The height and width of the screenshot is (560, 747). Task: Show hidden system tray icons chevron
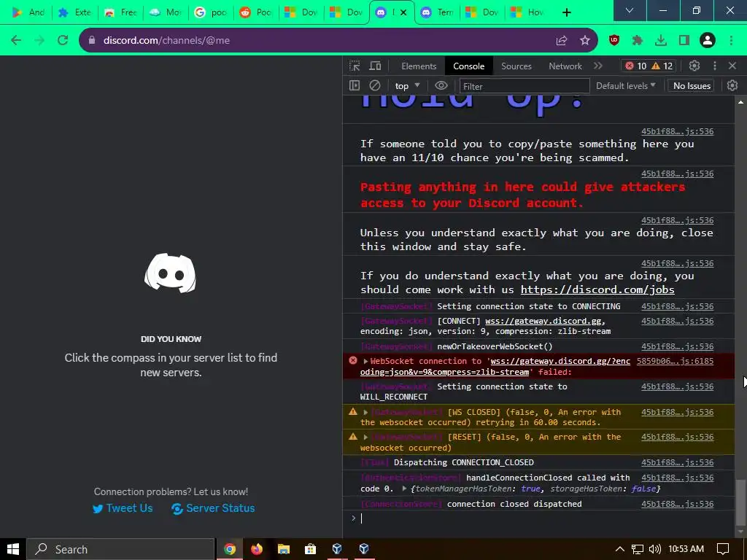620,549
